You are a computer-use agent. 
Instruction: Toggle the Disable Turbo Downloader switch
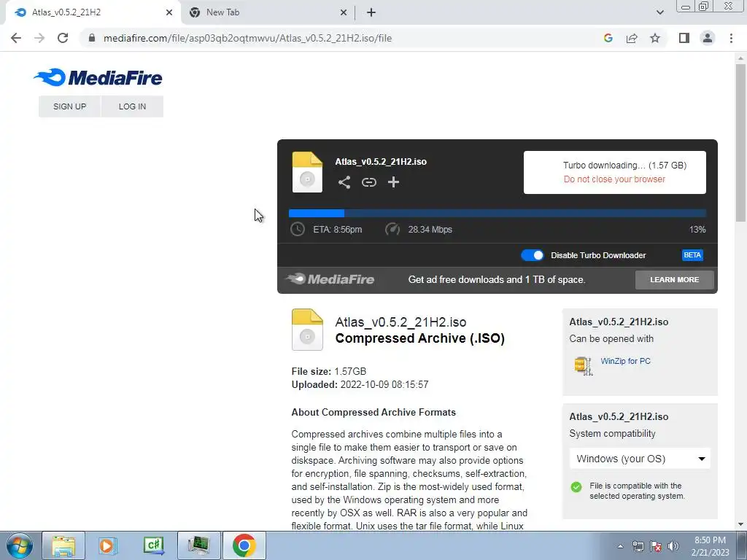(532, 255)
